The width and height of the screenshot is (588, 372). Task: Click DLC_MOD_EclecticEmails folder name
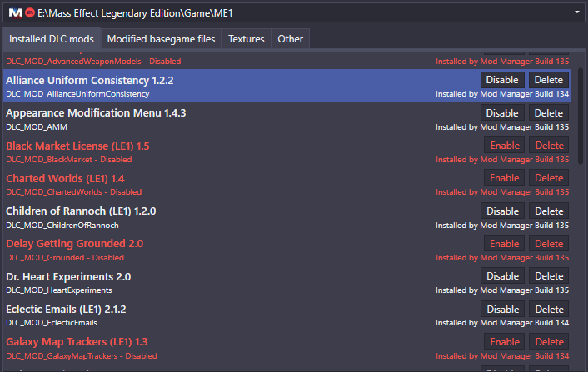click(x=52, y=323)
